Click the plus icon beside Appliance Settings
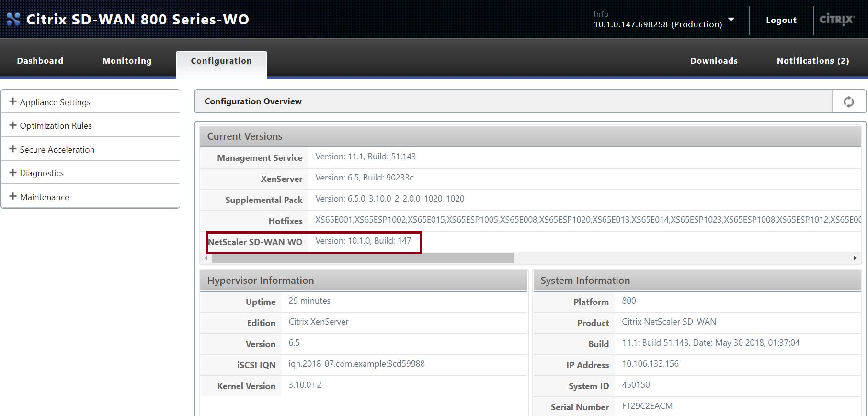Image resolution: width=868 pixels, height=416 pixels. [13, 101]
